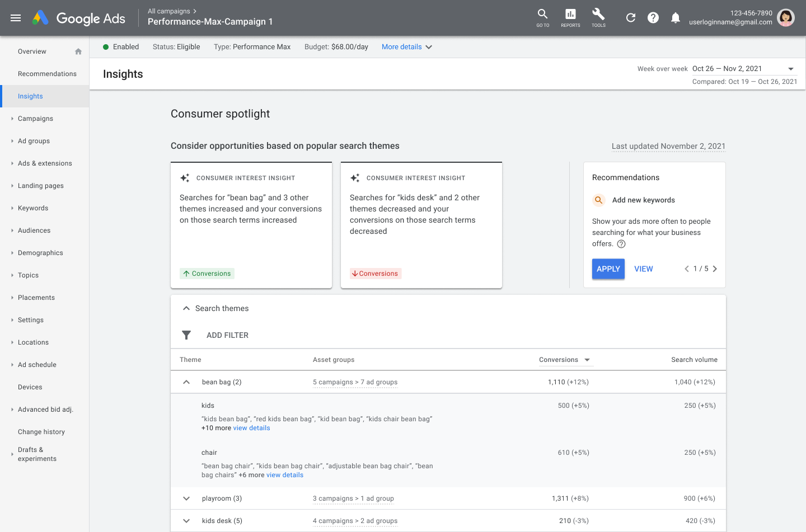Open view details for the kids theme

pos(251,427)
